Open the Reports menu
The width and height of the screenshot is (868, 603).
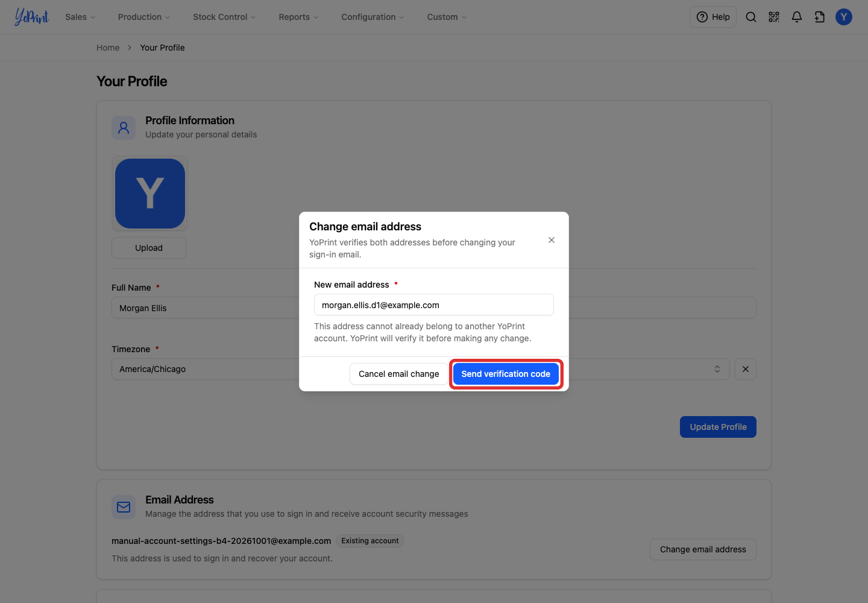[298, 17]
